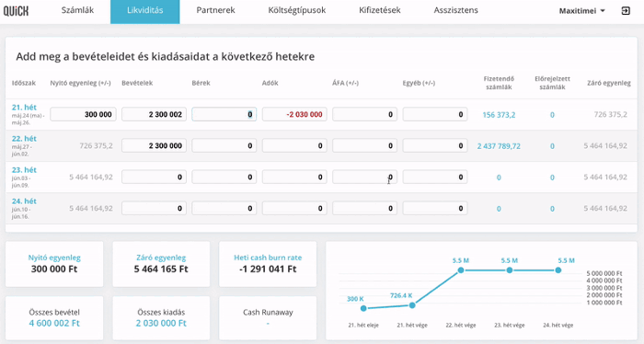Image resolution: width=644 pixels, height=344 pixels.
Task: Click the 300 K chart point
Action: (x=363, y=308)
